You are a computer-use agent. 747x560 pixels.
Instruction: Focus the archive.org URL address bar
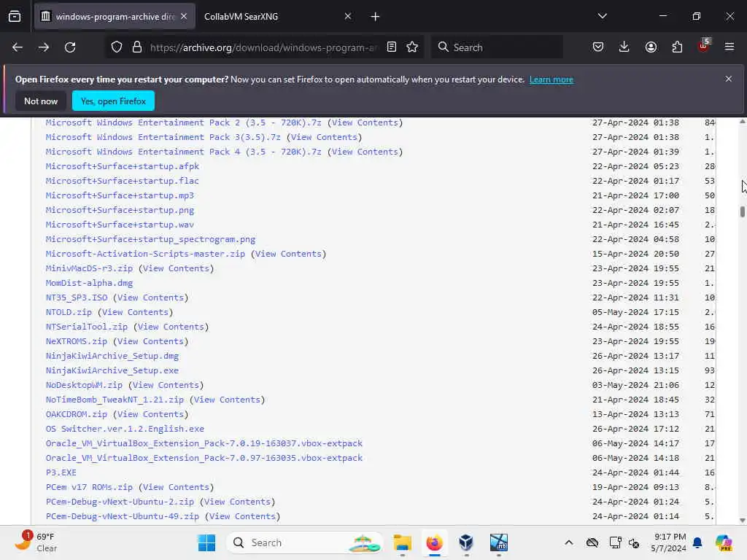[x=263, y=47]
